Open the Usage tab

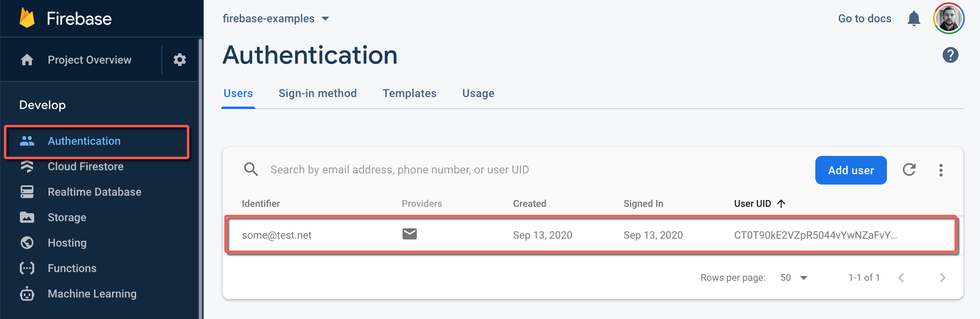(478, 93)
